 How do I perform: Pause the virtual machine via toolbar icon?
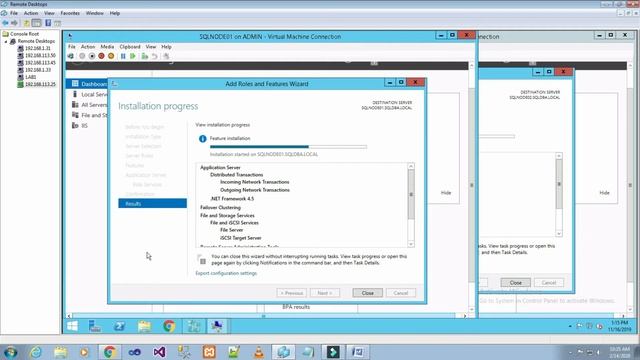123,56
